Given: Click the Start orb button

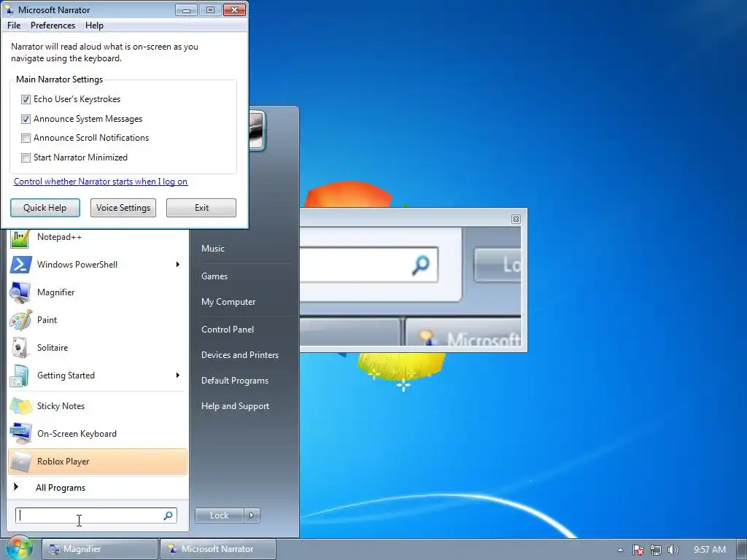Looking at the screenshot, I should (x=19, y=548).
